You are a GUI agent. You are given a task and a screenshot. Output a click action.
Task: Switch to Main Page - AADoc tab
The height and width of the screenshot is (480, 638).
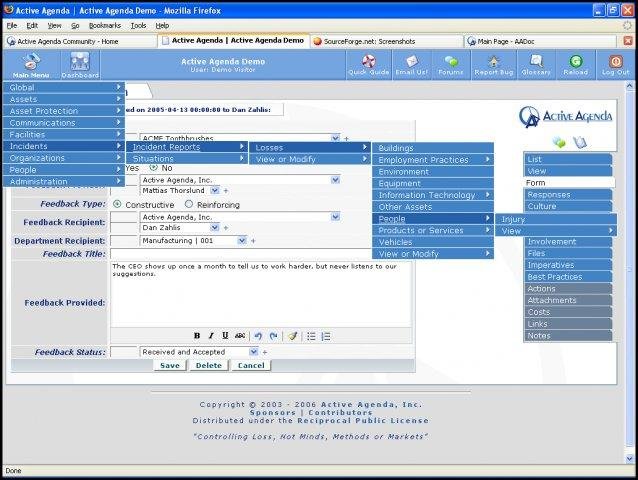tap(540, 41)
